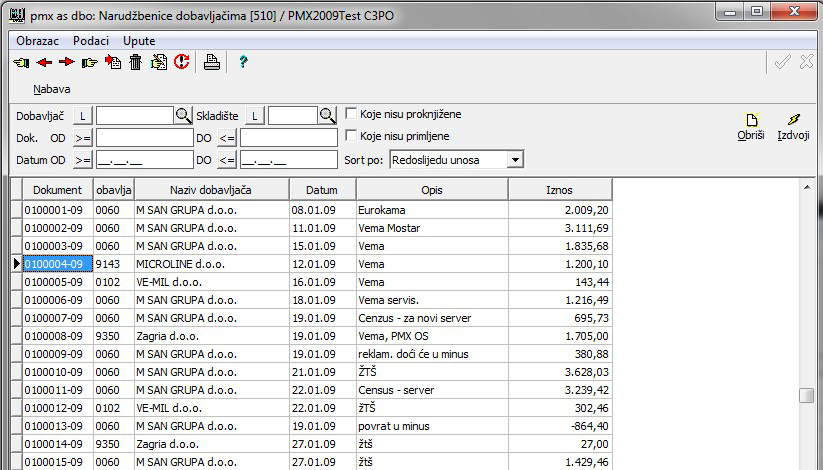Click the Dokument column header
This screenshot has width=823, height=470.
click(x=57, y=190)
